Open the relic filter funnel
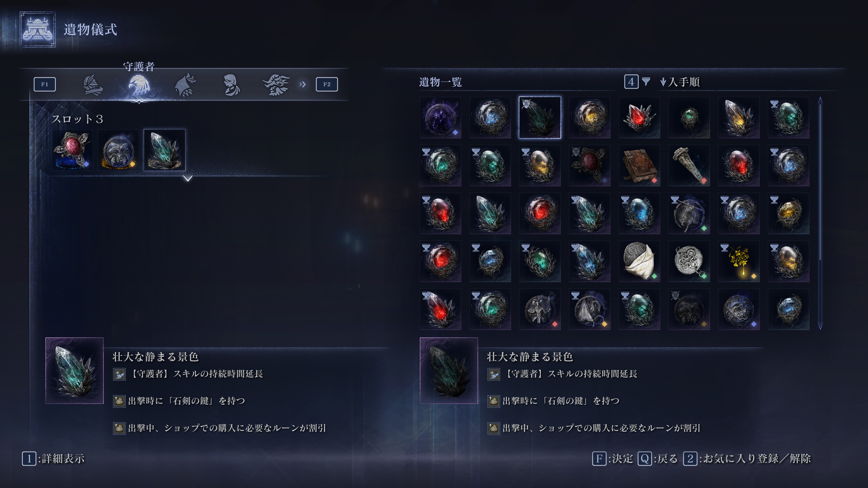This screenshot has height=488, width=868. (x=646, y=82)
